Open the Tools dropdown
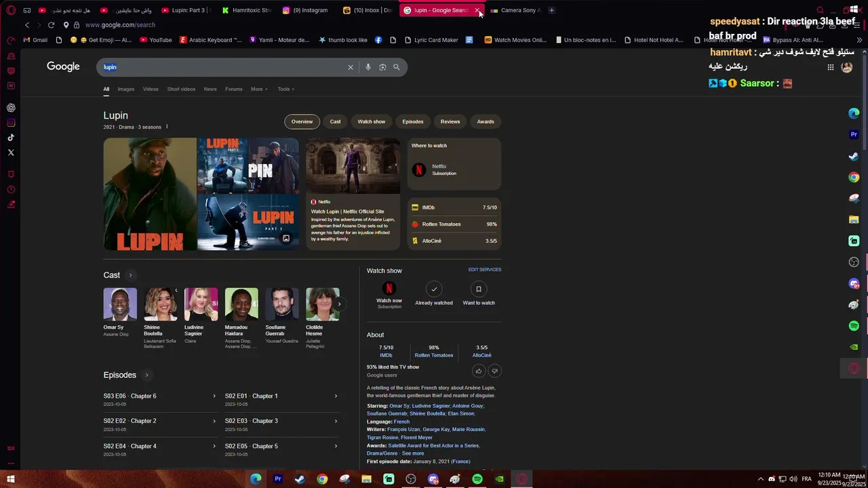868x488 pixels. click(x=285, y=89)
